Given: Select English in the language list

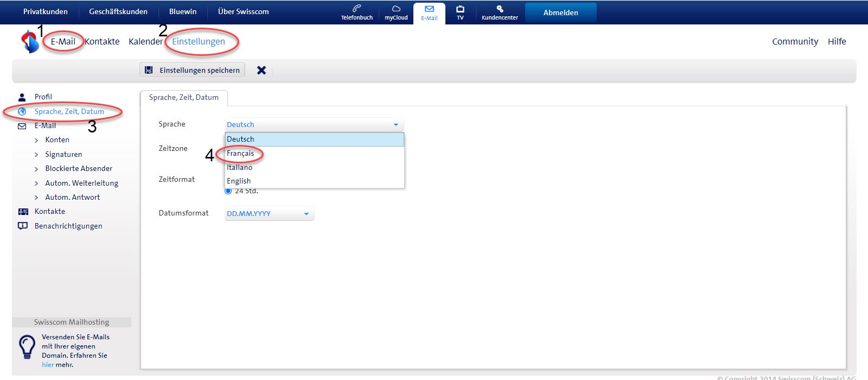Looking at the screenshot, I should click(x=239, y=181).
